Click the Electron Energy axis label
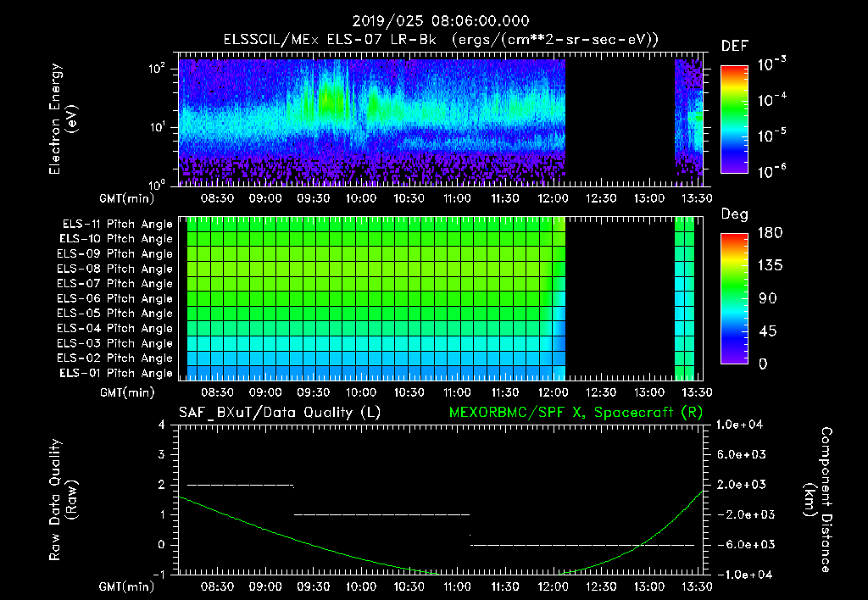 (x=63, y=119)
